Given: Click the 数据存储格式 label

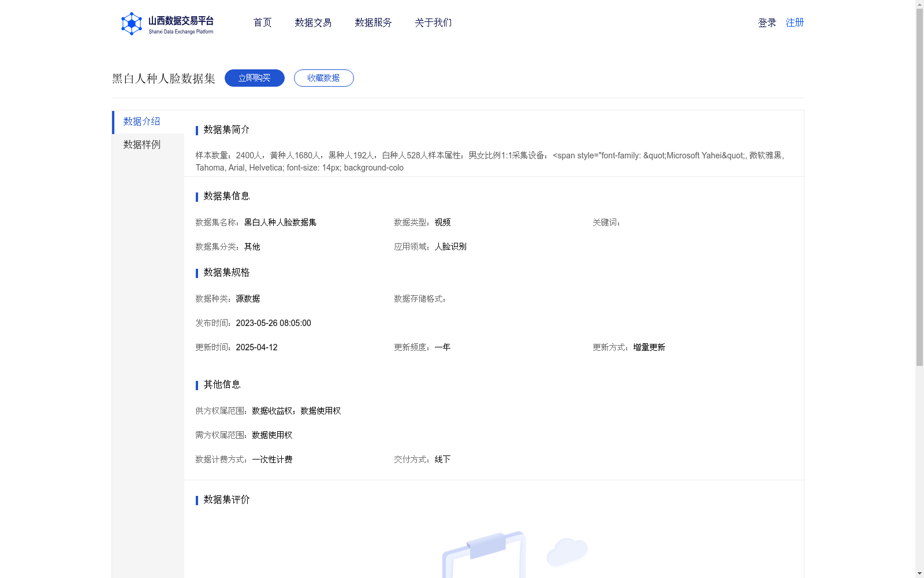Looking at the screenshot, I should tap(420, 299).
